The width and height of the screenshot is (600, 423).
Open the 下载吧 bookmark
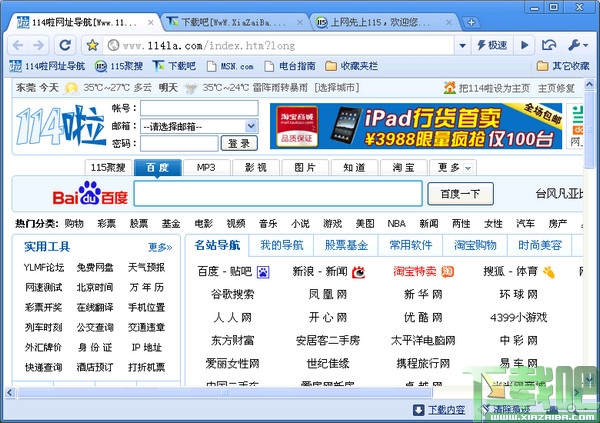pos(174,66)
